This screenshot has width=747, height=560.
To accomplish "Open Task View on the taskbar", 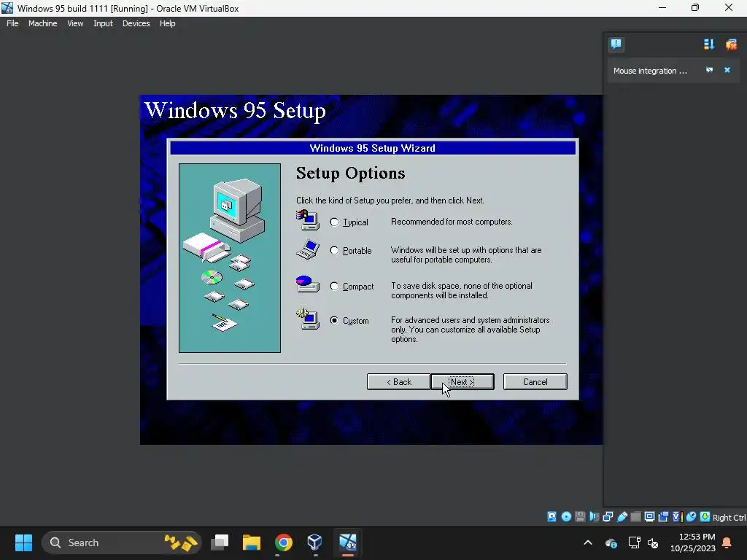I will pyautogui.click(x=220, y=542).
